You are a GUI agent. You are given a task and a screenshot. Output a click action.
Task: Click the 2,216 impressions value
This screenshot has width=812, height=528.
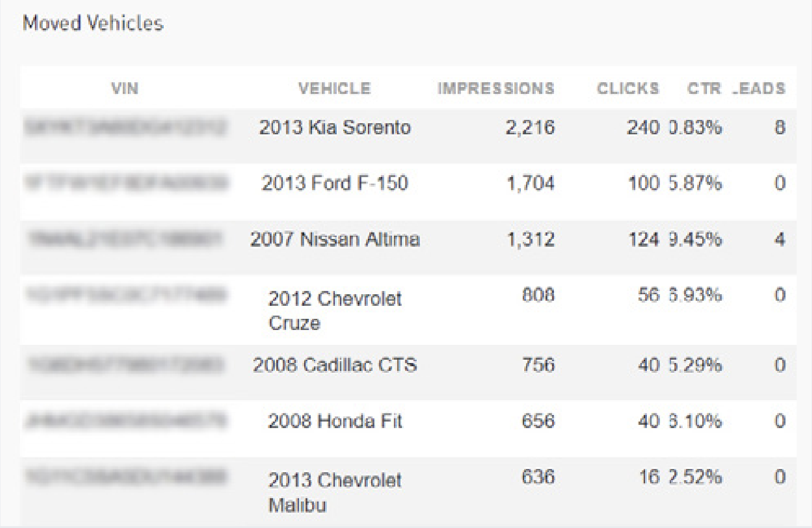tap(530, 127)
